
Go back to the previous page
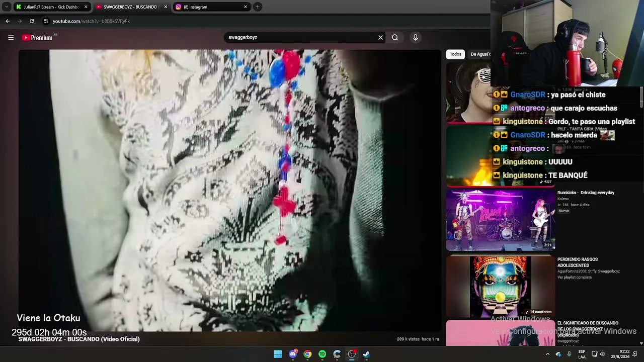8,21
